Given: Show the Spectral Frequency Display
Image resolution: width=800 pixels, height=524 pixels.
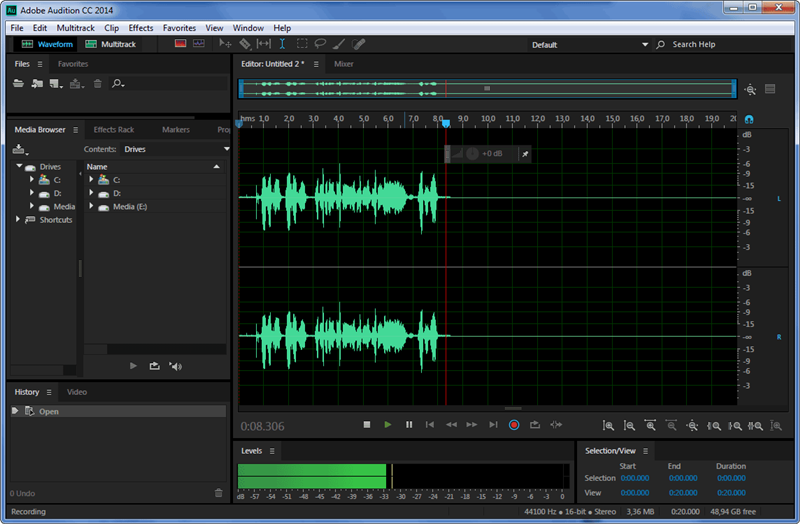Looking at the screenshot, I should click(180, 44).
